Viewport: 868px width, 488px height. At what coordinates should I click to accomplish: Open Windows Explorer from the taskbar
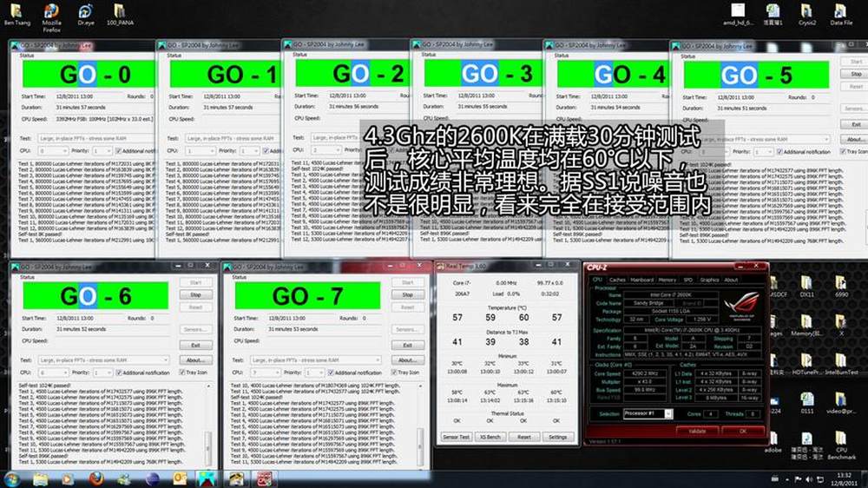coord(41,479)
